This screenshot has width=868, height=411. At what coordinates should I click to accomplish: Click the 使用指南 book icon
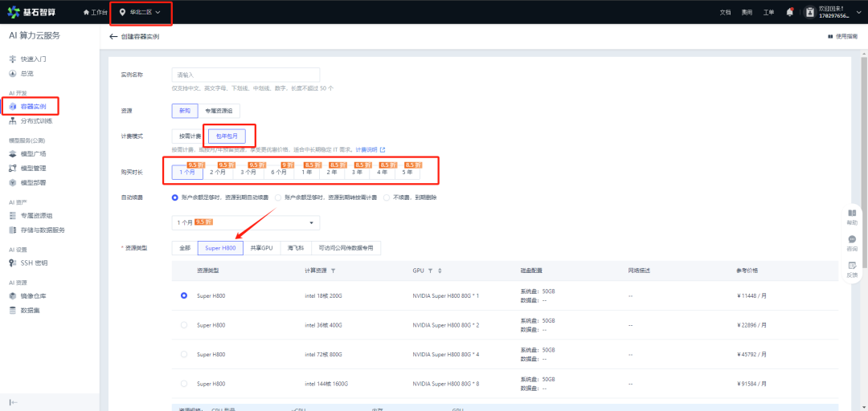pyautogui.click(x=829, y=36)
